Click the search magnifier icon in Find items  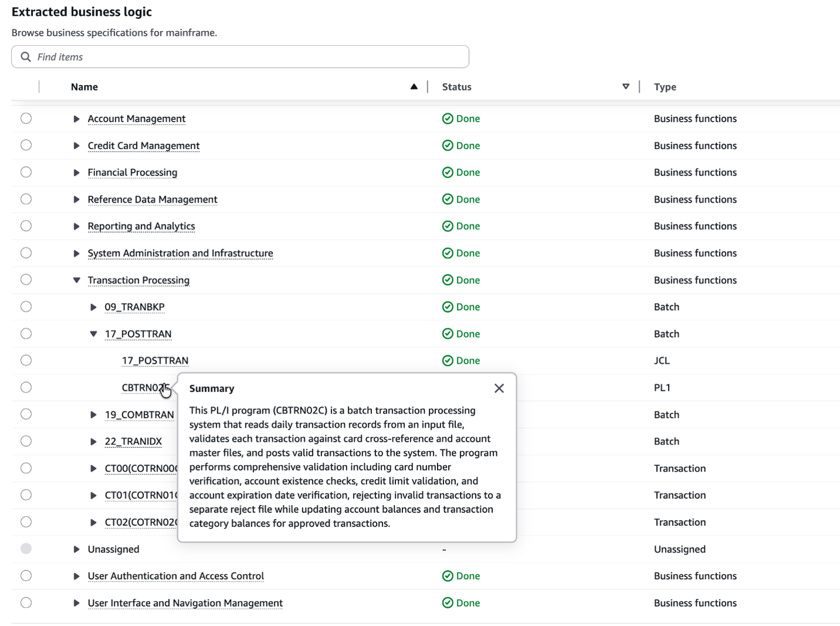pyautogui.click(x=26, y=56)
